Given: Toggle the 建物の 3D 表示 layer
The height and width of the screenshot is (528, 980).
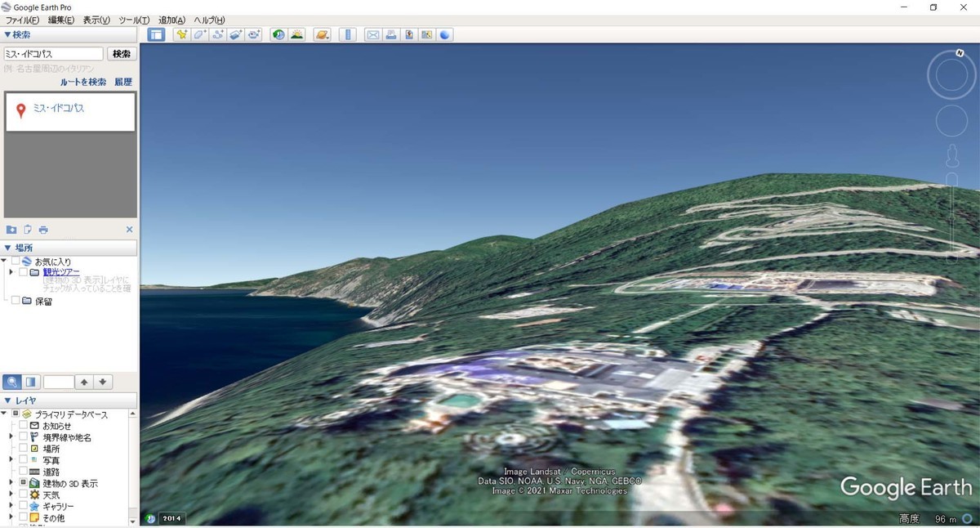Looking at the screenshot, I should [x=23, y=483].
